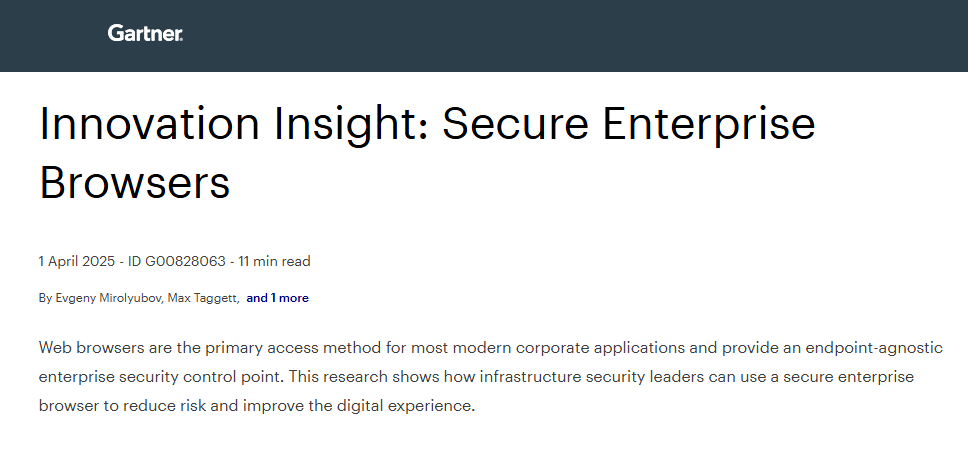Click the word "Browsers" in the headline
Viewport: 968px width, 450px height.
pos(135,182)
